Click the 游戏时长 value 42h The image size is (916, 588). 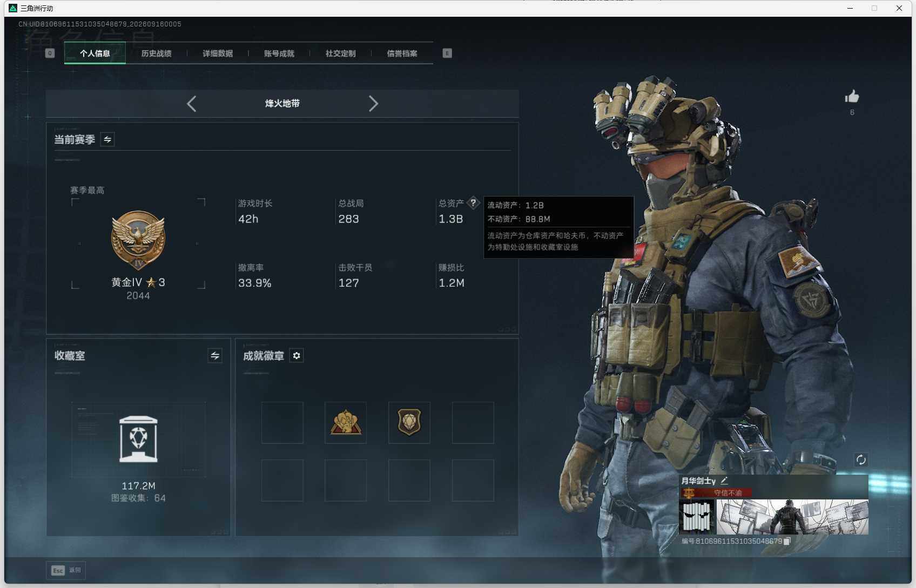[248, 219]
